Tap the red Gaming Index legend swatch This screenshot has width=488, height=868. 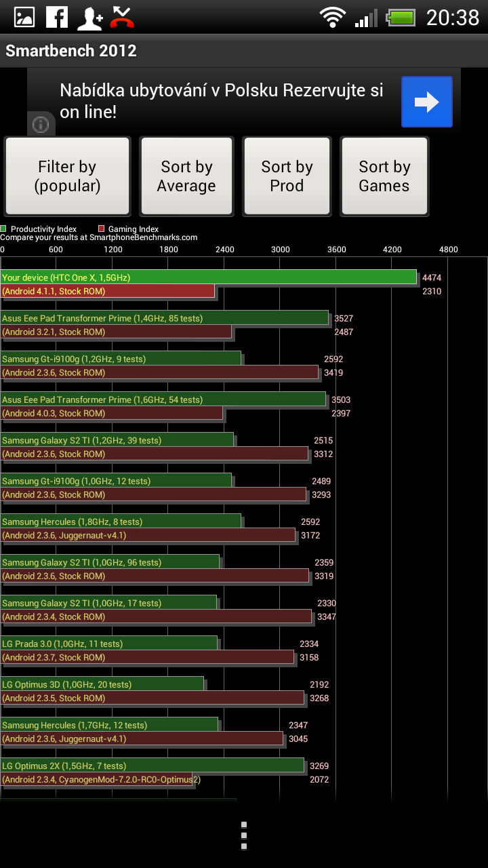pos(102,229)
